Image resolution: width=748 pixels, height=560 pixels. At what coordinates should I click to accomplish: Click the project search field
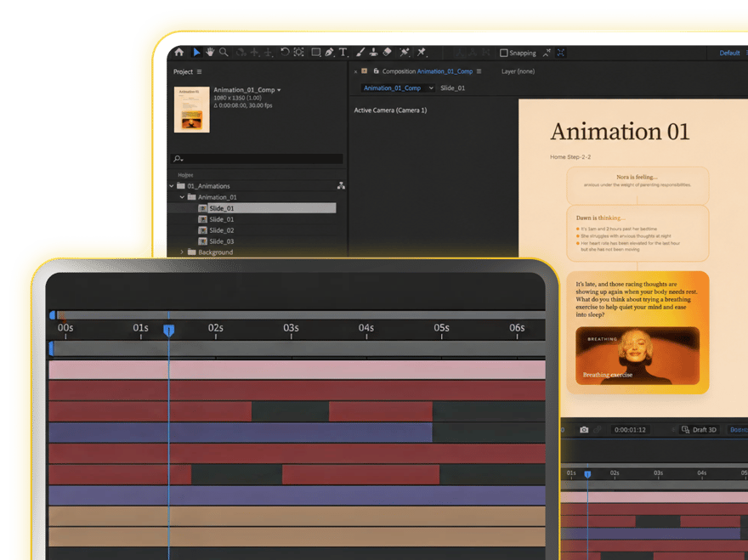coord(257,158)
